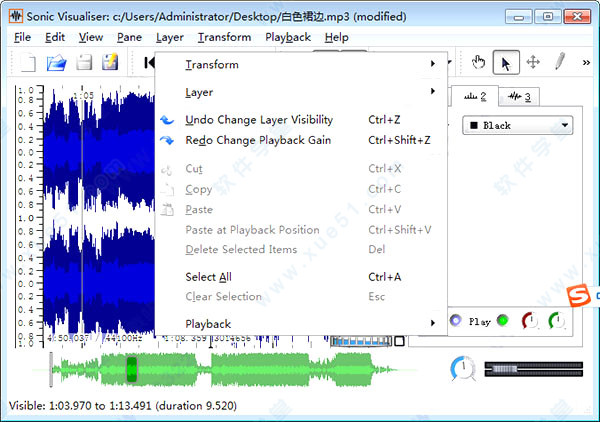Click Delete Selected Items entry
Image resolution: width=600 pixels, height=422 pixels.
click(301, 249)
